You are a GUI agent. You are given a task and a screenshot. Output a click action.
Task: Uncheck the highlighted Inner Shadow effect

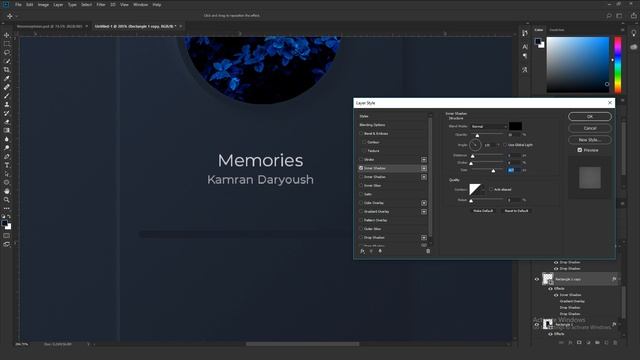point(361,168)
